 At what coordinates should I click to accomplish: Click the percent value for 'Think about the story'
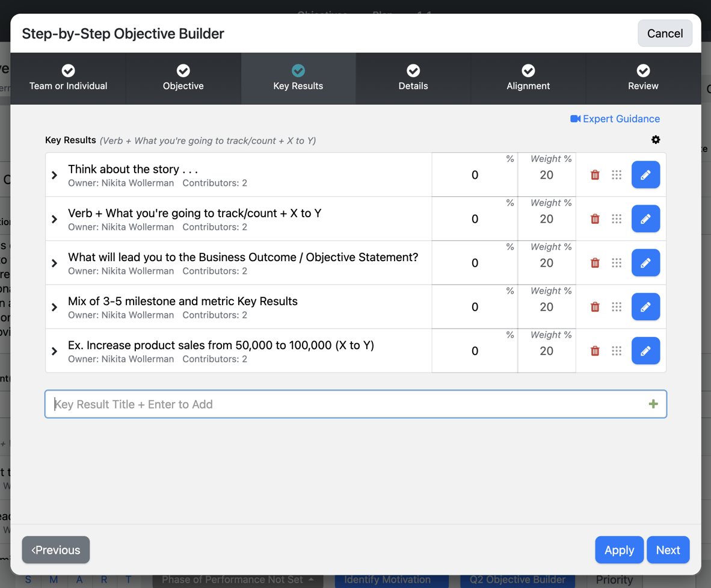(x=475, y=175)
